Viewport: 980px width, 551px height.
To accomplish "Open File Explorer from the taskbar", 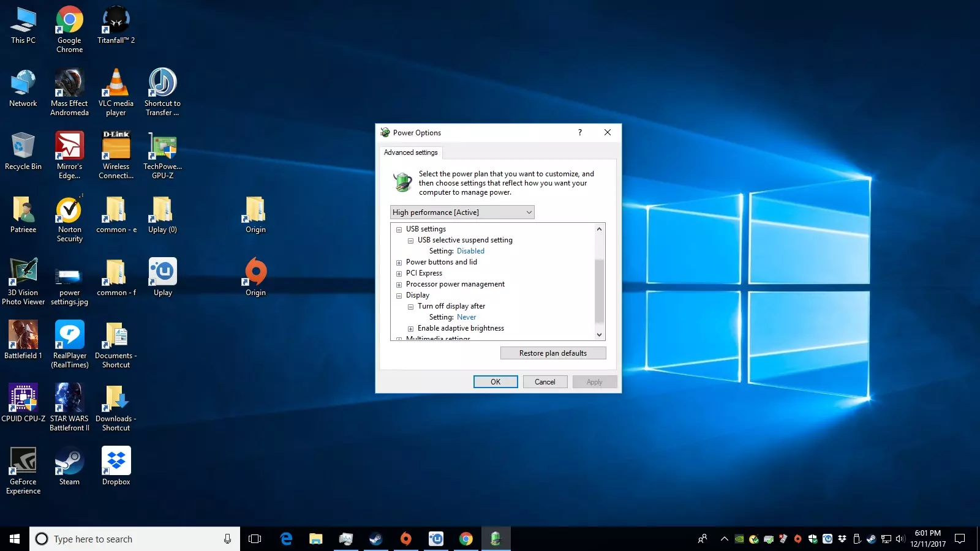I will [x=315, y=539].
